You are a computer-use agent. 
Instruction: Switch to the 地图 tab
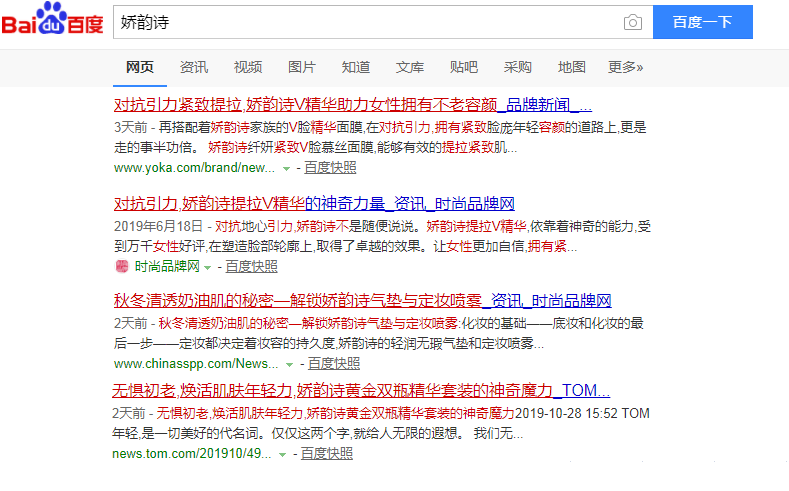(572, 67)
